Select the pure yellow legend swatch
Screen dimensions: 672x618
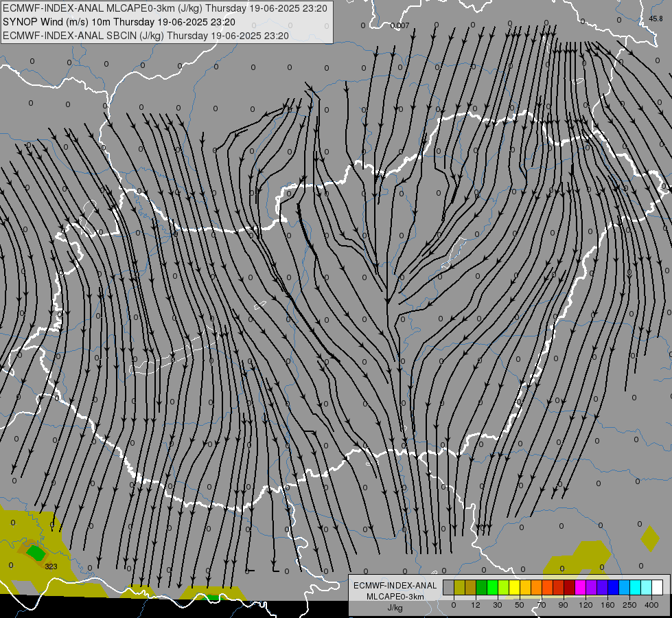point(514,587)
